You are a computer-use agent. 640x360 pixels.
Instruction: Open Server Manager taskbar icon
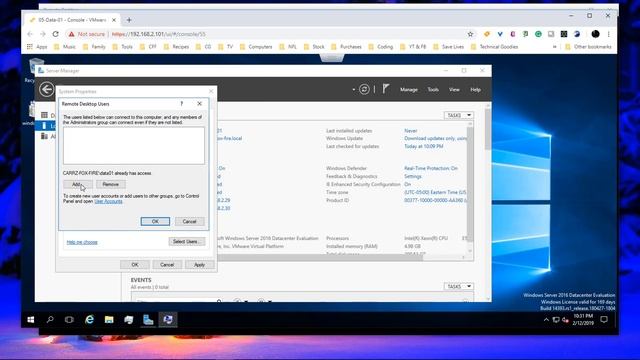pos(148,320)
